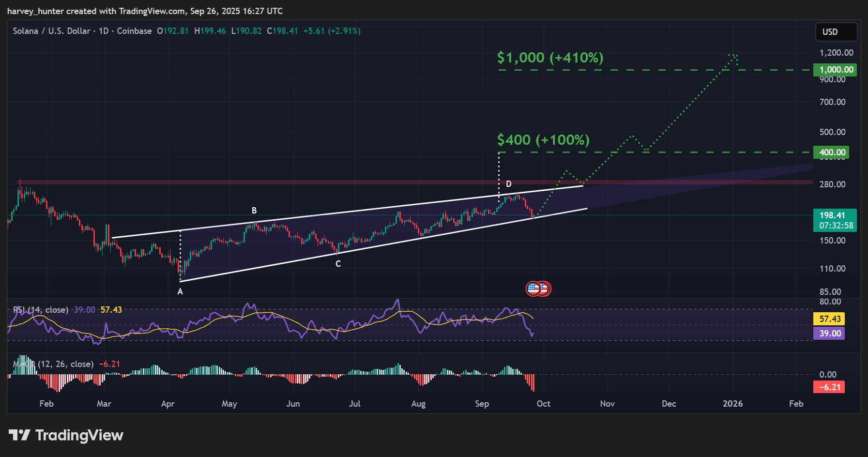Viewport: 868px width, 457px height.
Task: Click the current price label 198.41
Action: [835, 220]
